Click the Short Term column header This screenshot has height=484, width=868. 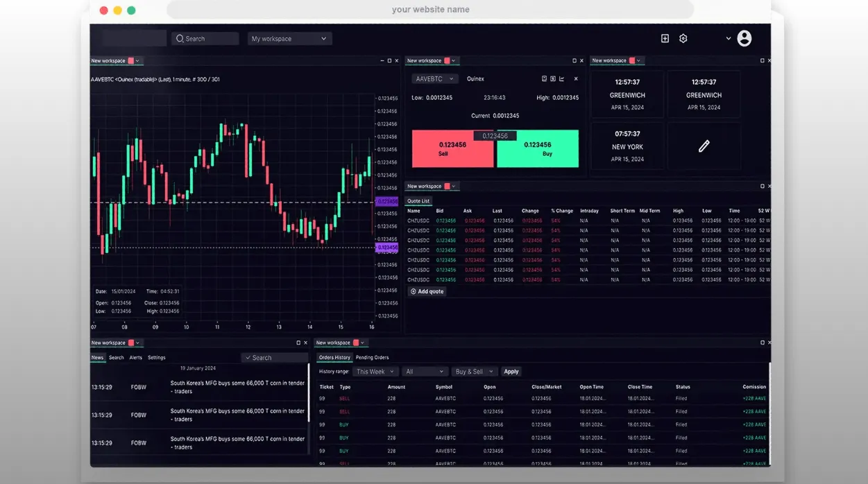(x=622, y=211)
